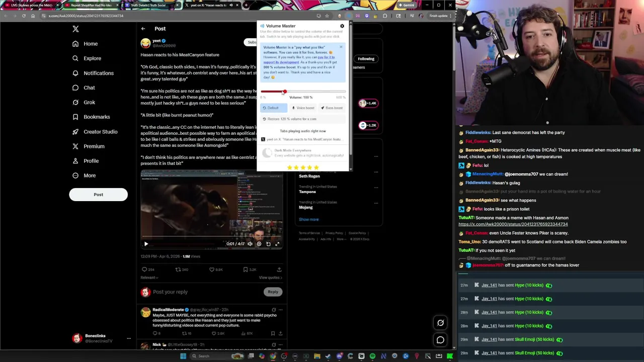Image resolution: width=644 pixels, height=362 pixels.
Task: Open BonecIinks account menu dots
Action: [129, 338]
